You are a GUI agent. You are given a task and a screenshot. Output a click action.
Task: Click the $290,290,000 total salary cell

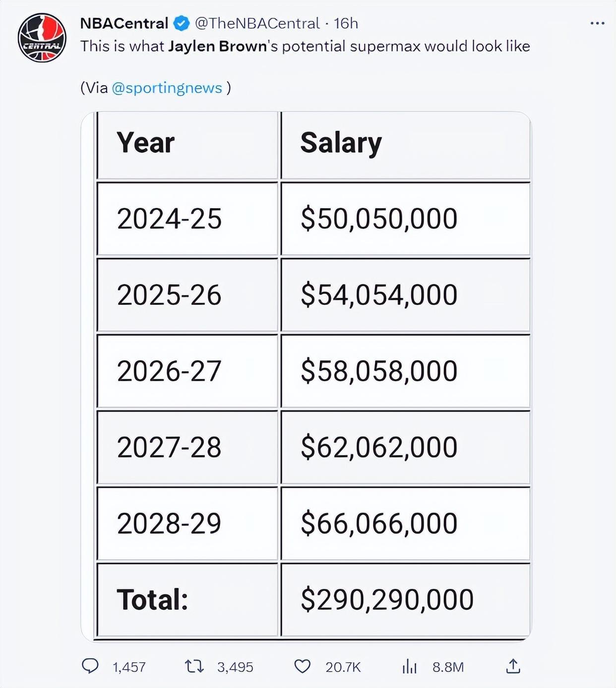(x=387, y=599)
